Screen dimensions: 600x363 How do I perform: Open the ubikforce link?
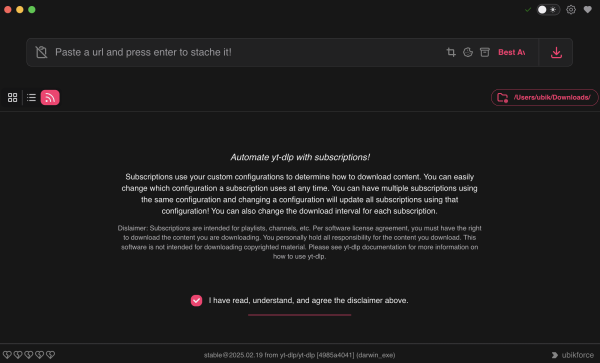coord(573,355)
